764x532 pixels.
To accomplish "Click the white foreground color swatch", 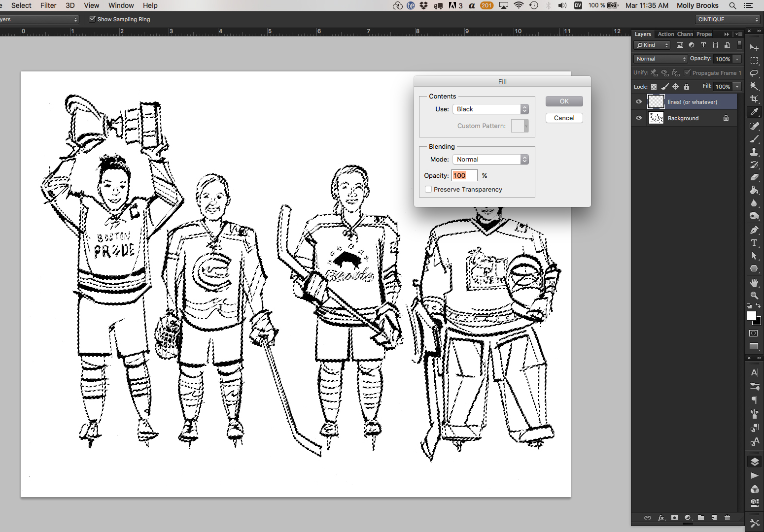I will (x=751, y=316).
